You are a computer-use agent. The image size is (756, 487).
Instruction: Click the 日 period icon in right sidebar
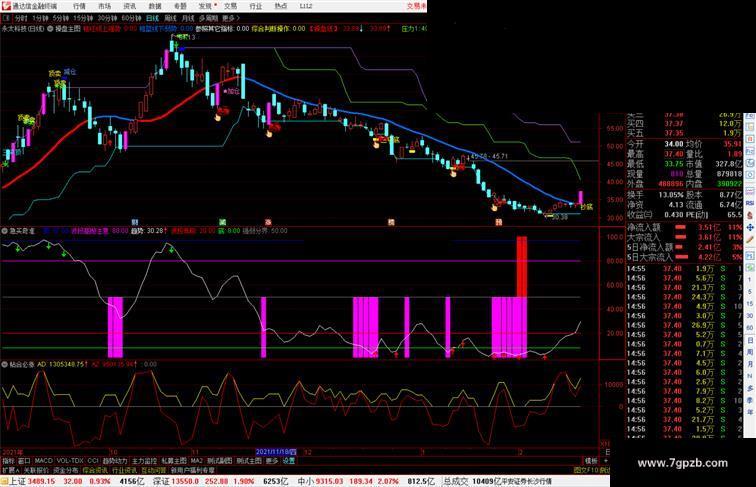(x=750, y=340)
